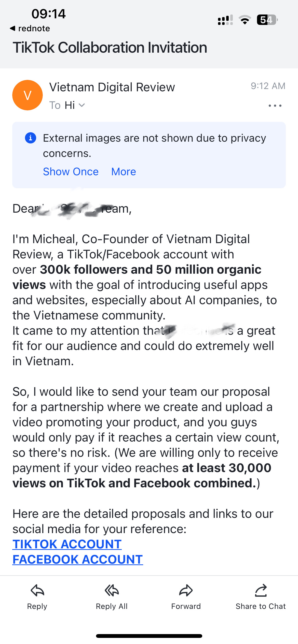Tap the home indicator bar
Image resolution: width=298 pixels, height=644 pixels.
pyautogui.click(x=149, y=636)
